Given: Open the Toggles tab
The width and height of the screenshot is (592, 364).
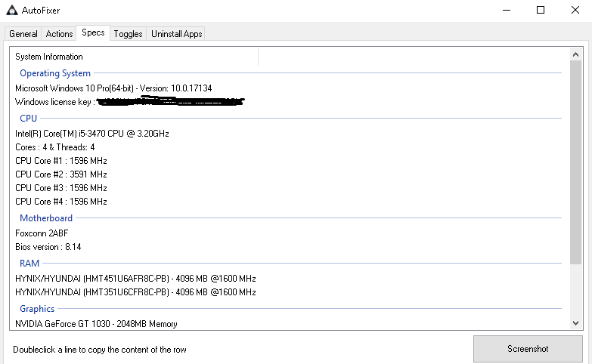Looking at the screenshot, I should [x=128, y=34].
